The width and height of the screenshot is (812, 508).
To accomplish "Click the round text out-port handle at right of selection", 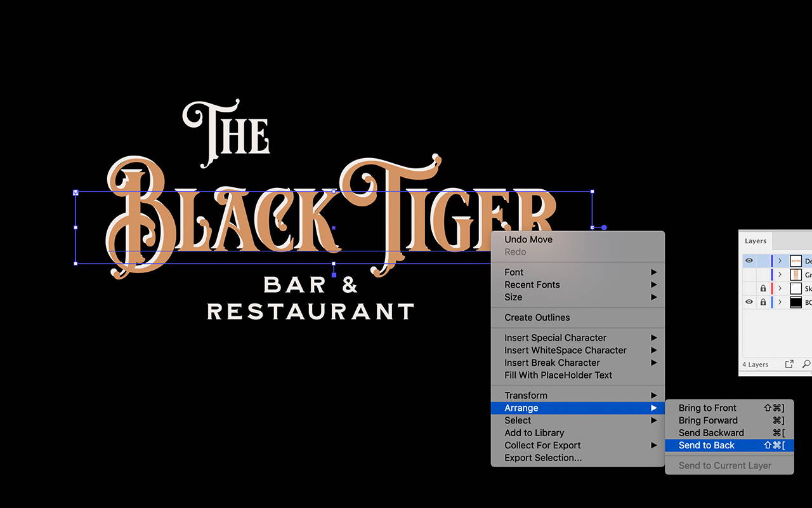I will tap(604, 227).
